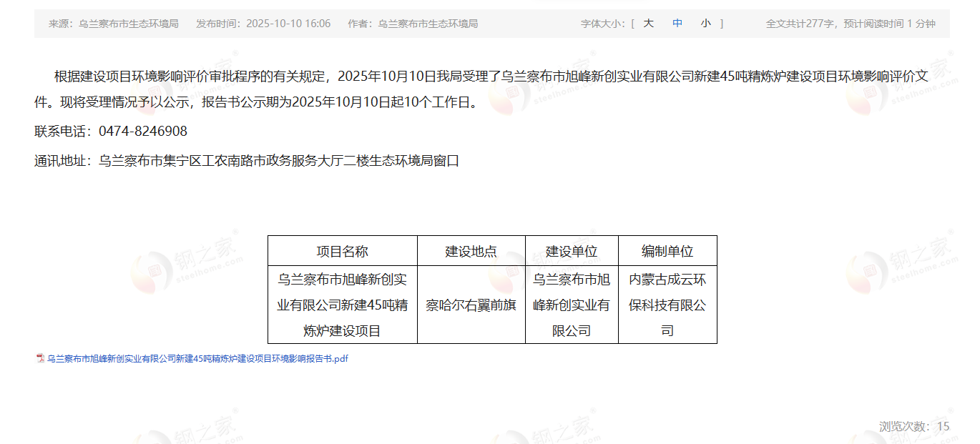Screen dimensions: 980x444
Task: Click the 作者 author label in header
Action: [412, 24]
